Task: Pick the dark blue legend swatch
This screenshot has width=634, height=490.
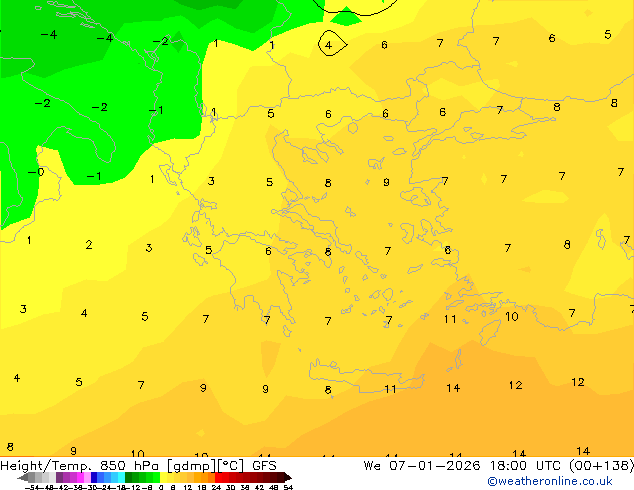Action: (x=94, y=477)
